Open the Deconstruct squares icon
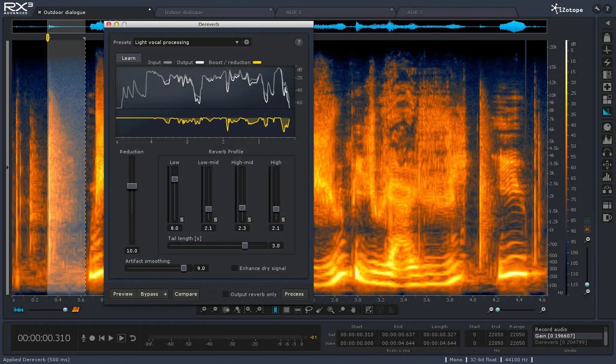The image size is (616, 364). coord(607,100)
